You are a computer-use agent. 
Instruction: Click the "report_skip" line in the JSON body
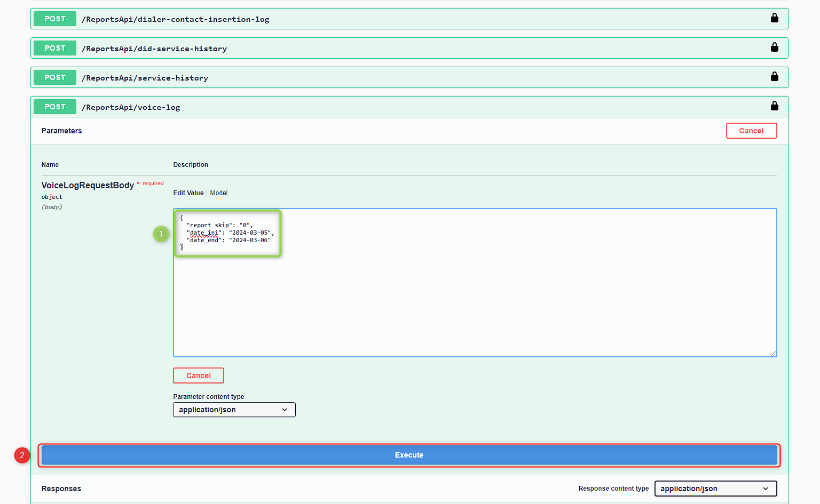click(219, 225)
